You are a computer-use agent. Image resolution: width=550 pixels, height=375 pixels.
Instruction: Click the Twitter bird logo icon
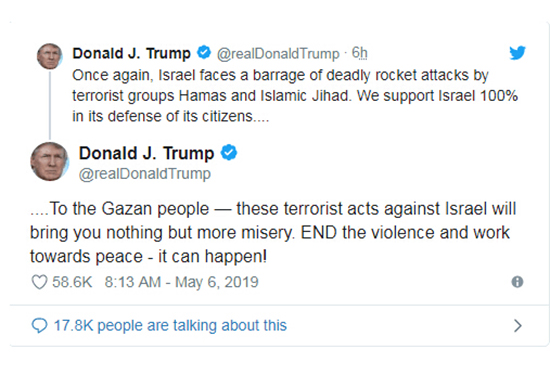coord(517,53)
